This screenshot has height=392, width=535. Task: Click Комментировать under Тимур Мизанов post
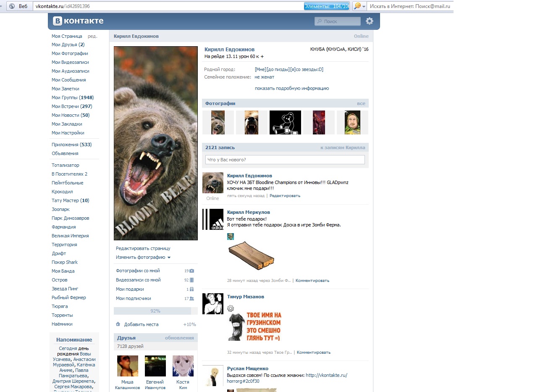314,353
